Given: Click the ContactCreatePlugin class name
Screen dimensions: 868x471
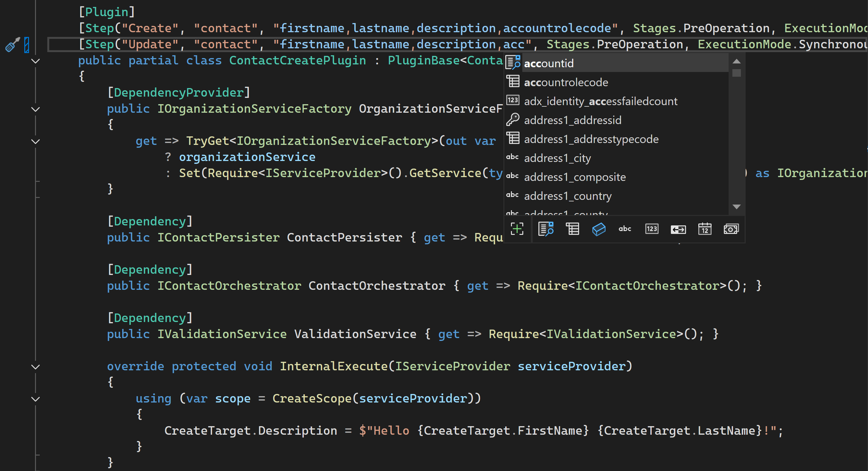Looking at the screenshot, I should pyautogui.click(x=297, y=61).
